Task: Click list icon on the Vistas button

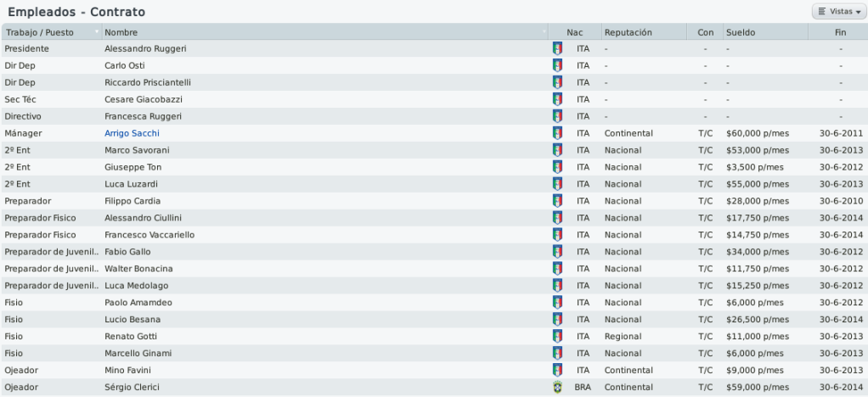Action: pos(822,12)
